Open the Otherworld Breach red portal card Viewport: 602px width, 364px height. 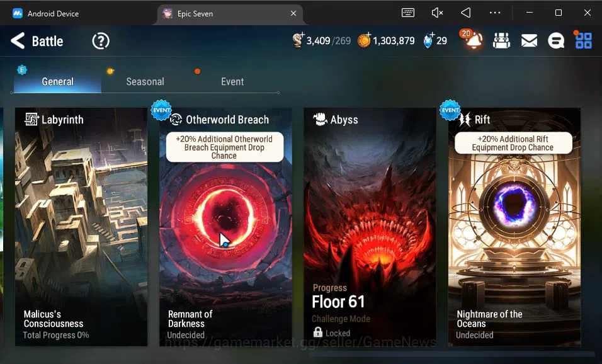click(225, 227)
